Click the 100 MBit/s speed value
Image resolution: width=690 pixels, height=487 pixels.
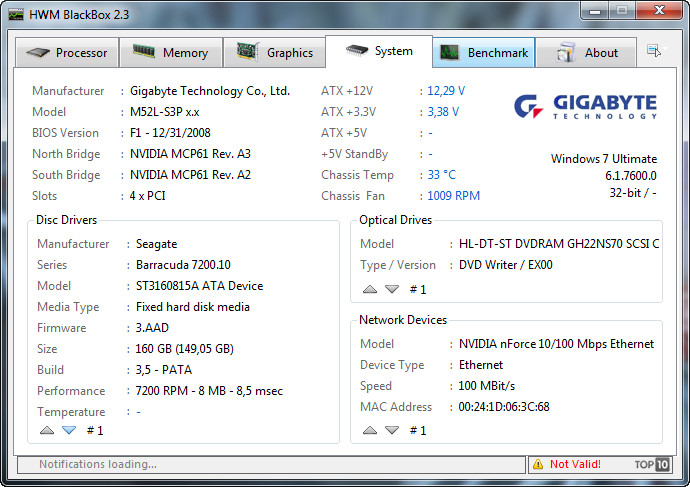pyautogui.click(x=486, y=386)
